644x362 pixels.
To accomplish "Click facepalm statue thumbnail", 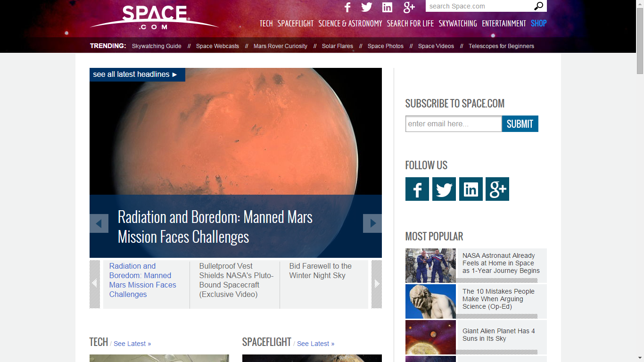I will click(430, 301).
